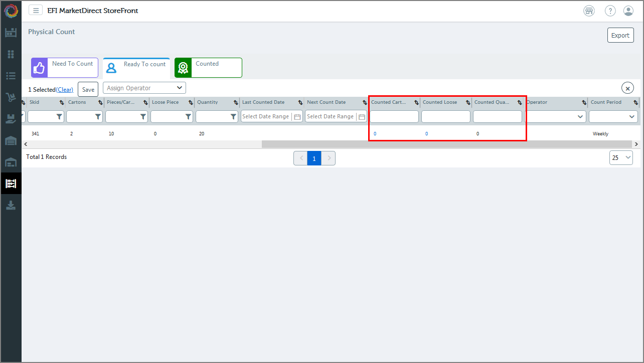Open the help question mark icon
Image resolution: width=644 pixels, height=363 pixels.
pos(610,11)
